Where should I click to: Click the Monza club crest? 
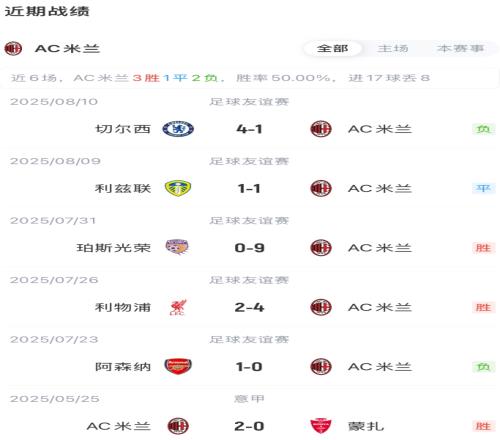(321, 426)
